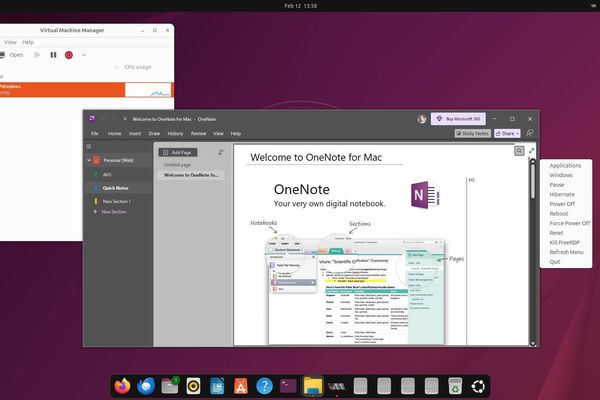Open the File menu in OneNote
The width and height of the screenshot is (600, 400).
tap(95, 133)
